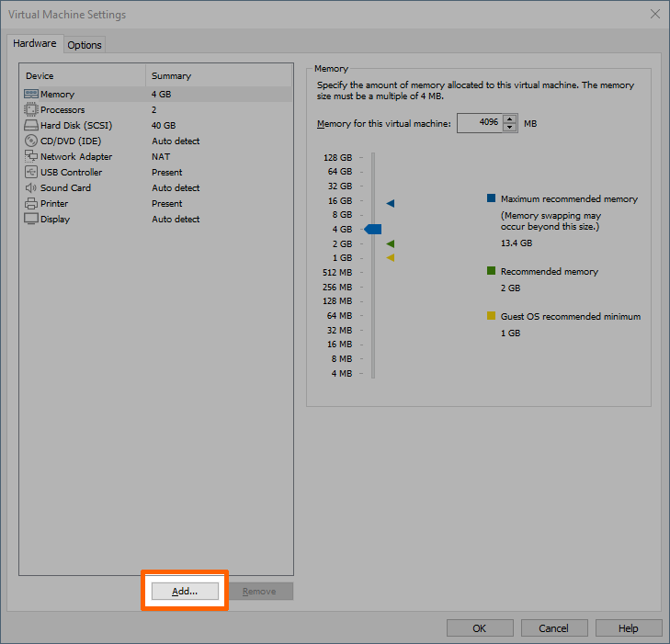Click the Hard Disk (SCSI) icon
The image size is (670, 644).
(x=31, y=126)
